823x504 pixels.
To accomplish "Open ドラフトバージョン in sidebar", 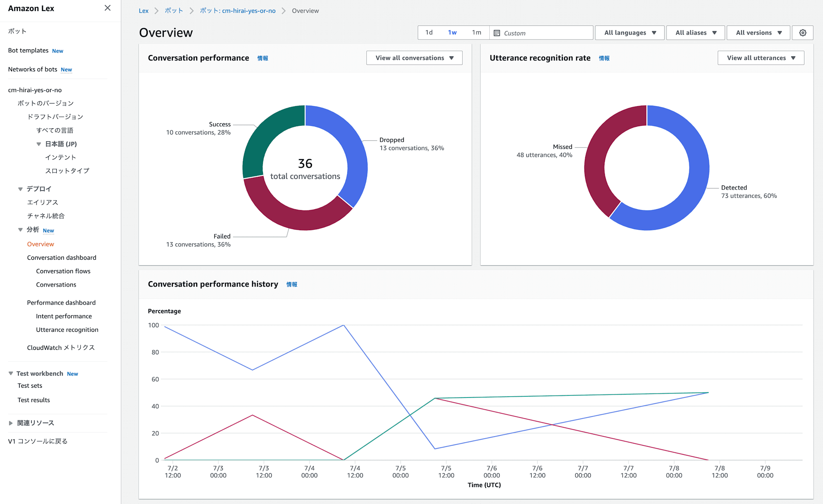I will 55,117.
